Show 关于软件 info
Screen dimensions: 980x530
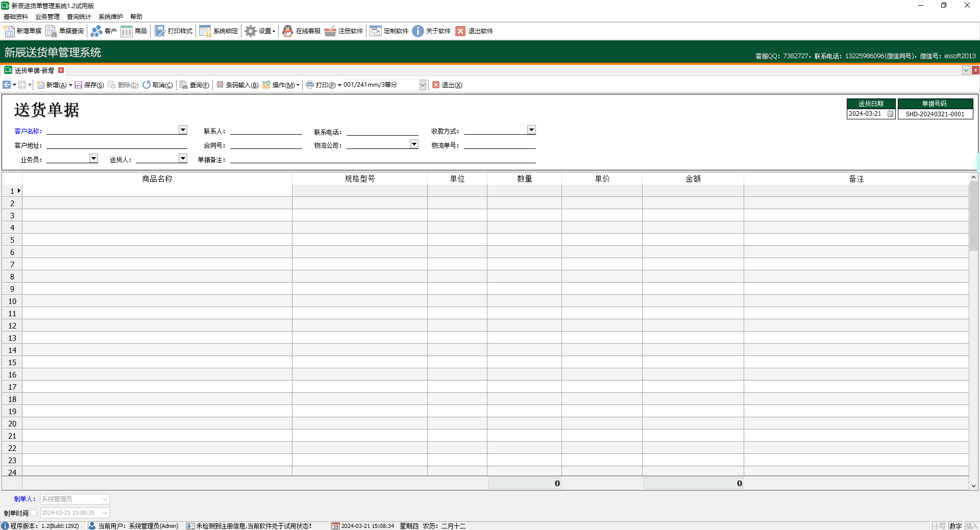coord(432,31)
